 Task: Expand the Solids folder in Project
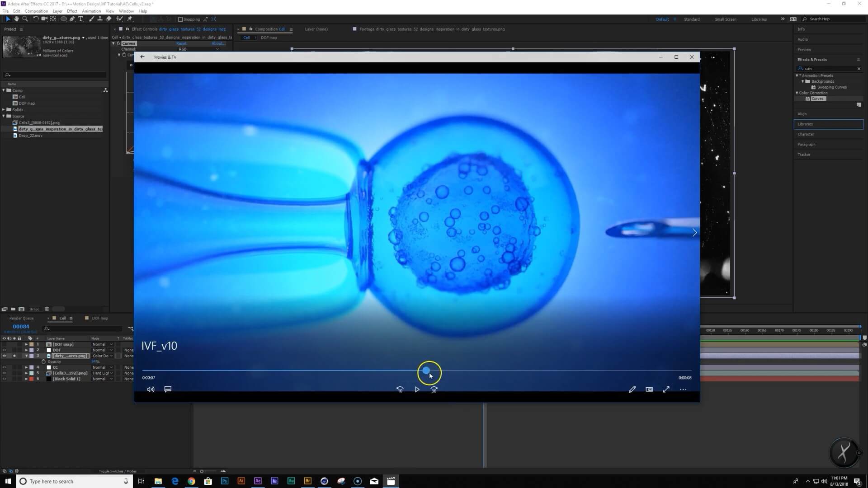4,110
